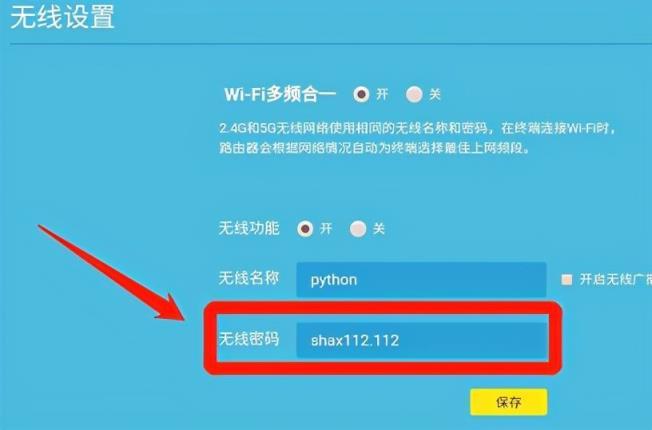
Task: Click the Wi-Fi多频合一 heading label
Action: (x=280, y=94)
